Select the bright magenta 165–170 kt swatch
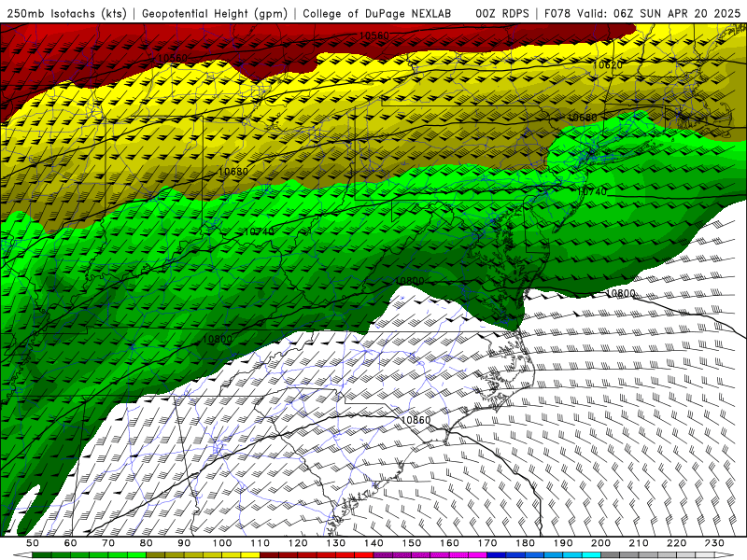747x560 pixels. pos(478,555)
